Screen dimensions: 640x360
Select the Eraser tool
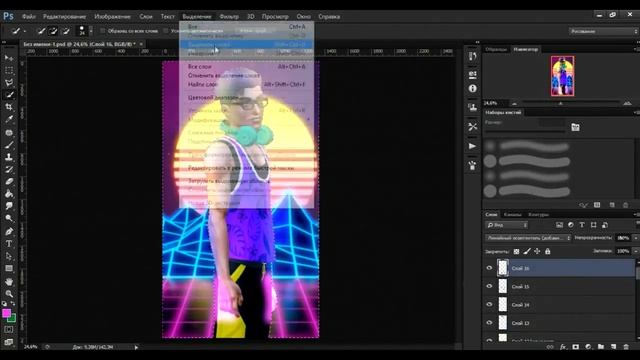click(x=9, y=182)
